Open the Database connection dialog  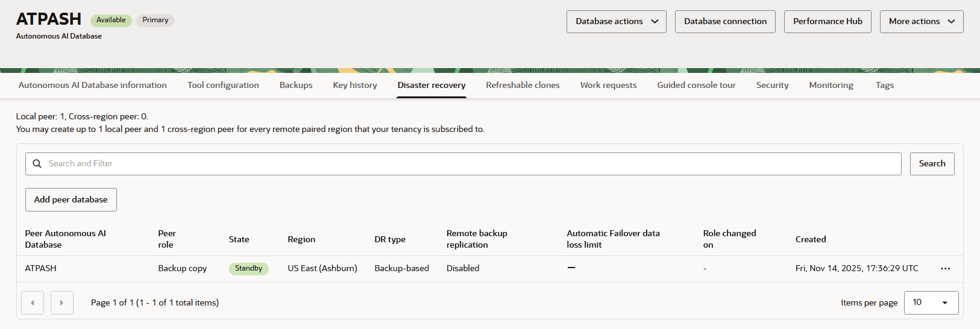pyautogui.click(x=725, y=22)
